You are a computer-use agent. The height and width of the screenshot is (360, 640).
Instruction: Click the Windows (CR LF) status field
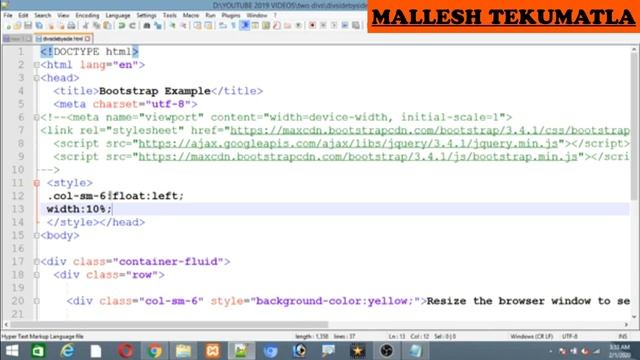click(531, 336)
